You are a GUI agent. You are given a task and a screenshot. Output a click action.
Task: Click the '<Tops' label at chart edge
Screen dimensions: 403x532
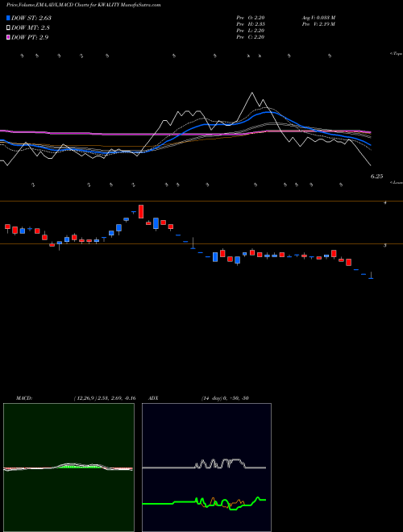coord(396,54)
